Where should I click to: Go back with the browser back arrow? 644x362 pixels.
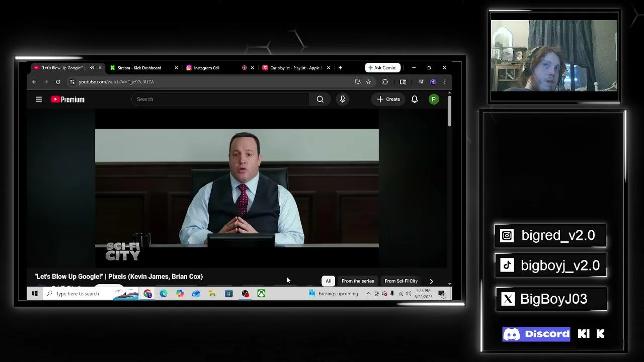coord(34,81)
